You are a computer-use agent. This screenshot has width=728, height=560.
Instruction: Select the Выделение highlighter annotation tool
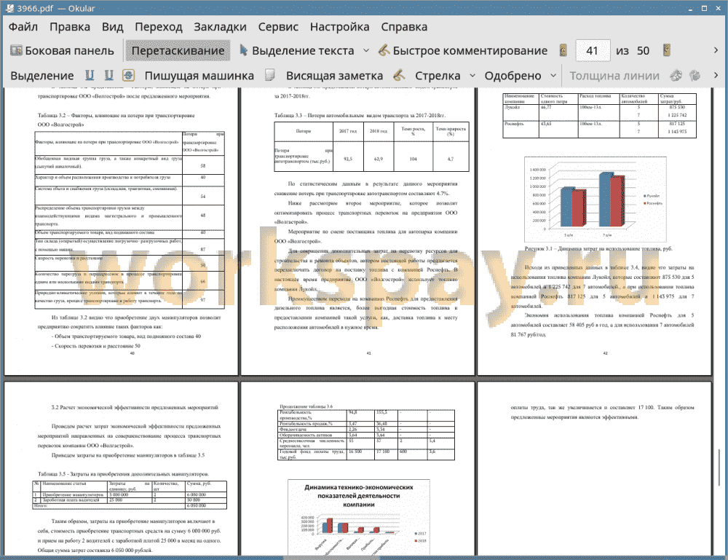click(x=42, y=76)
